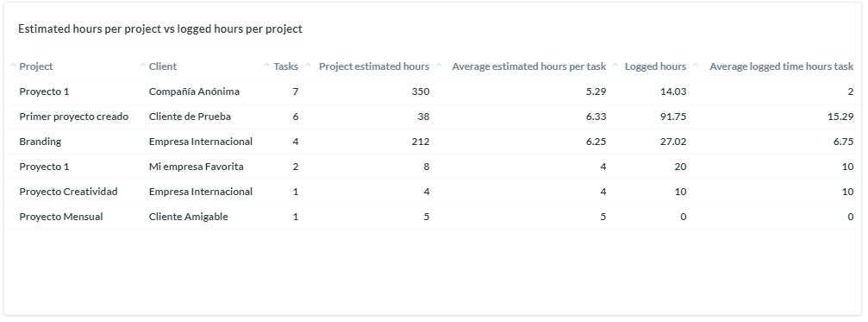Viewport: 868px width, 322px height.
Task: Select Tasks value 4 in Branding row
Action: [x=296, y=142]
